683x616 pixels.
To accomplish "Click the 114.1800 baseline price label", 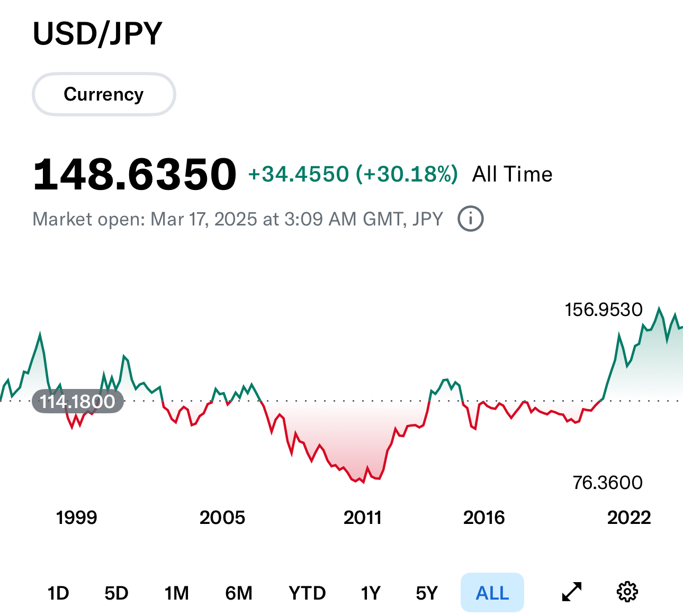I will (77, 402).
